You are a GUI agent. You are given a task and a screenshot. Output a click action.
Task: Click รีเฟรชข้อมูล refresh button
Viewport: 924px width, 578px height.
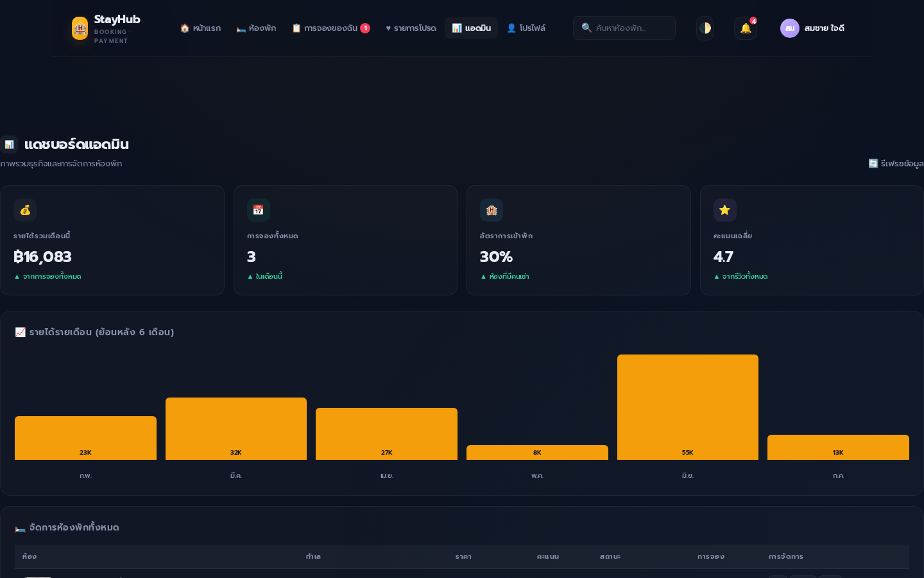(x=896, y=164)
